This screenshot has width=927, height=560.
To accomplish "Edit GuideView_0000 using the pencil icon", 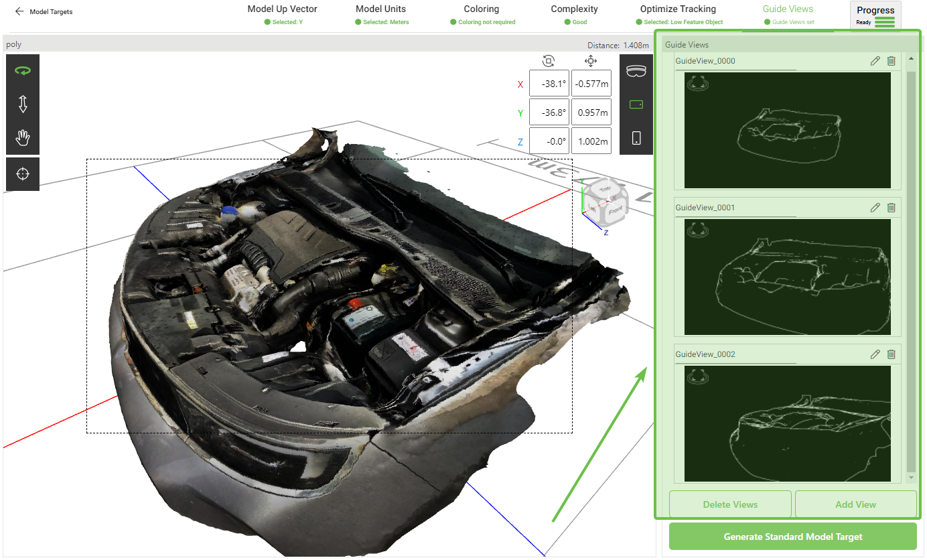I will click(875, 61).
